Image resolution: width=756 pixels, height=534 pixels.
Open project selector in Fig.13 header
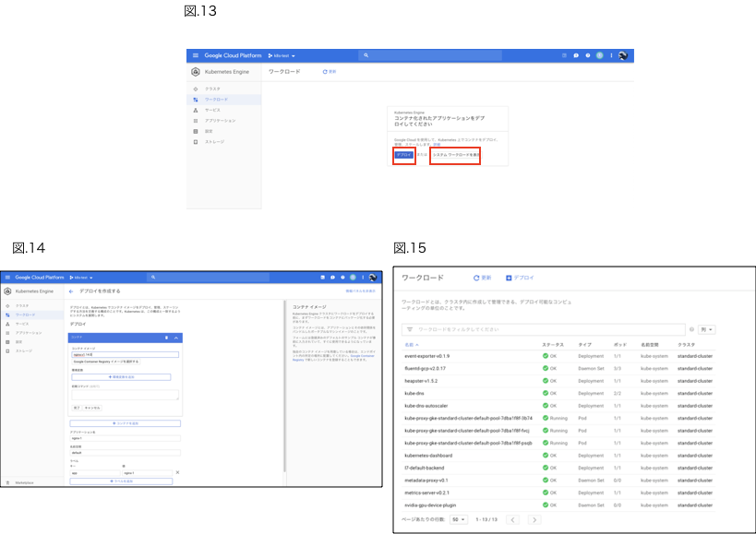point(282,56)
